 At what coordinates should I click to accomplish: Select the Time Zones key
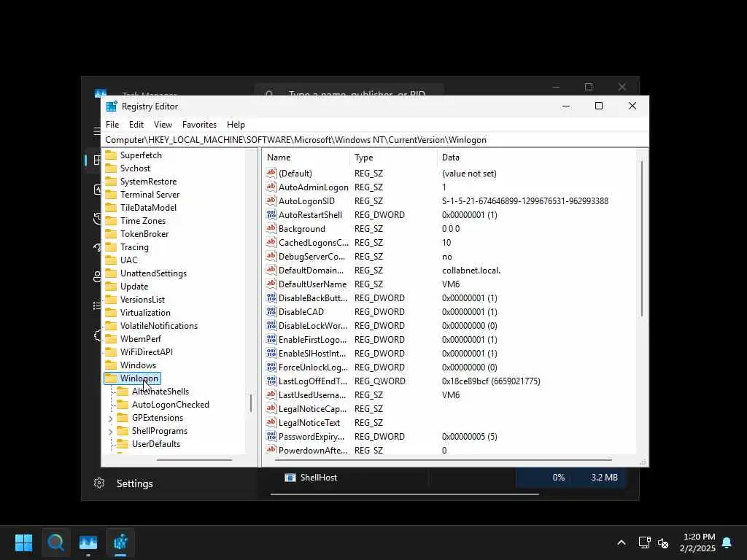click(143, 220)
